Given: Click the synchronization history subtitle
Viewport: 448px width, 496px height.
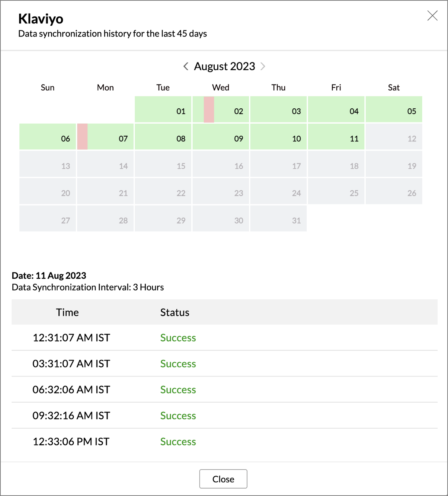Looking at the screenshot, I should pyautogui.click(x=113, y=34).
